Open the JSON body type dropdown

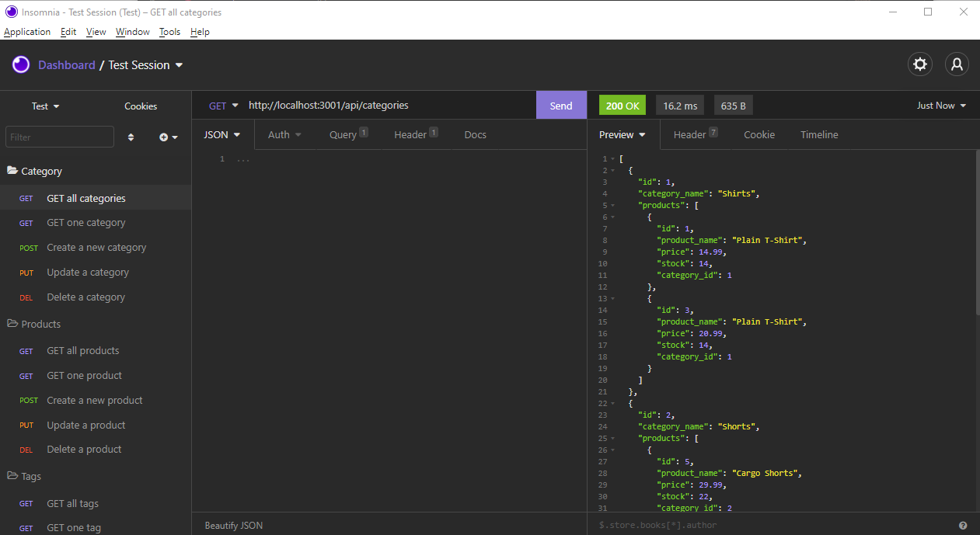(x=222, y=134)
